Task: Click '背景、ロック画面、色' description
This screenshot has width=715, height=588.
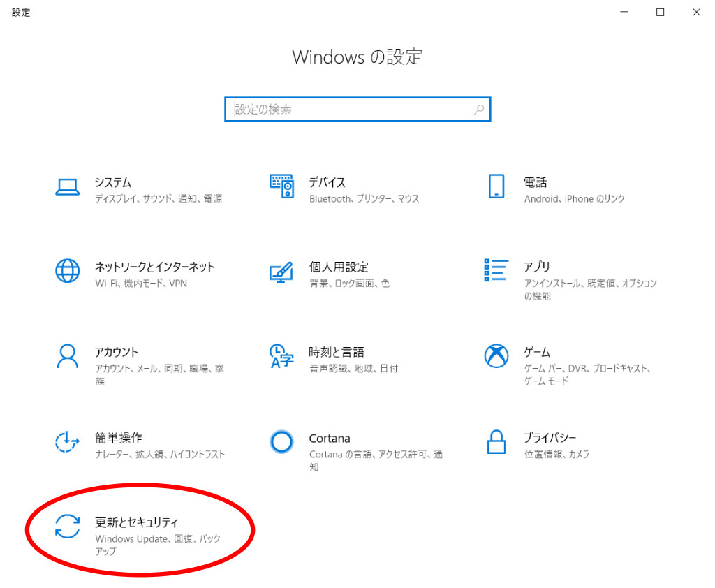Action: coord(349,284)
